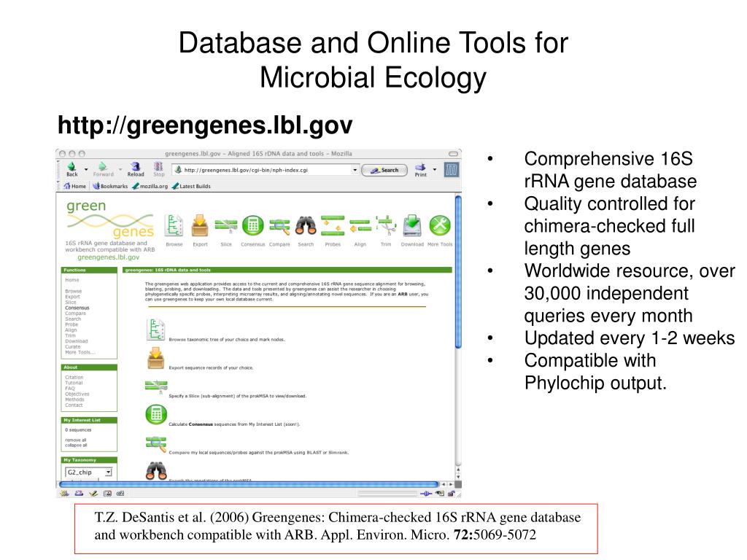Screen dimensions: 747x560
Task: Click tree icon beside 'Browse taxonomic tree' description
Action: [x=155, y=330]
